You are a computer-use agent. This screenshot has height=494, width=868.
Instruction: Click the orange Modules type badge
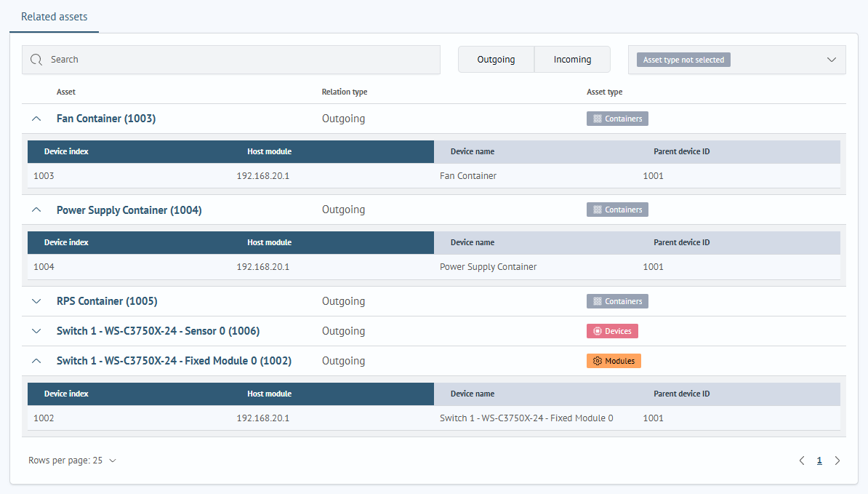(614, 361)
